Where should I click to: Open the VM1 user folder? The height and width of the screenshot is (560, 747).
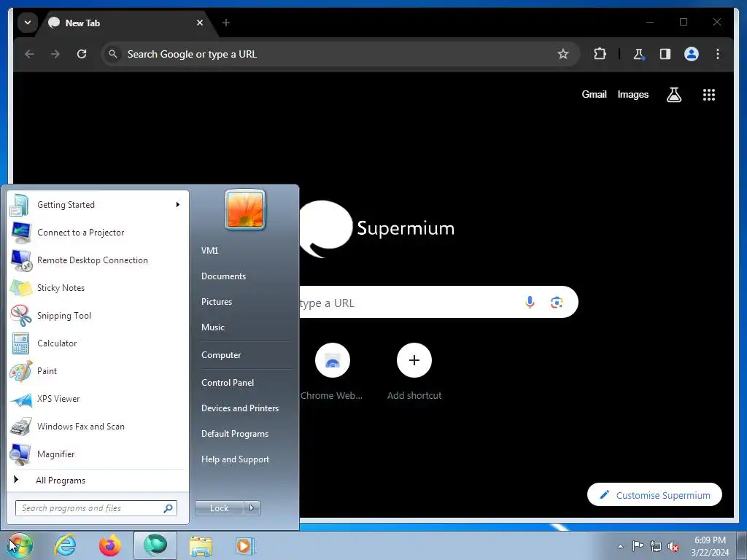(209, 251)
